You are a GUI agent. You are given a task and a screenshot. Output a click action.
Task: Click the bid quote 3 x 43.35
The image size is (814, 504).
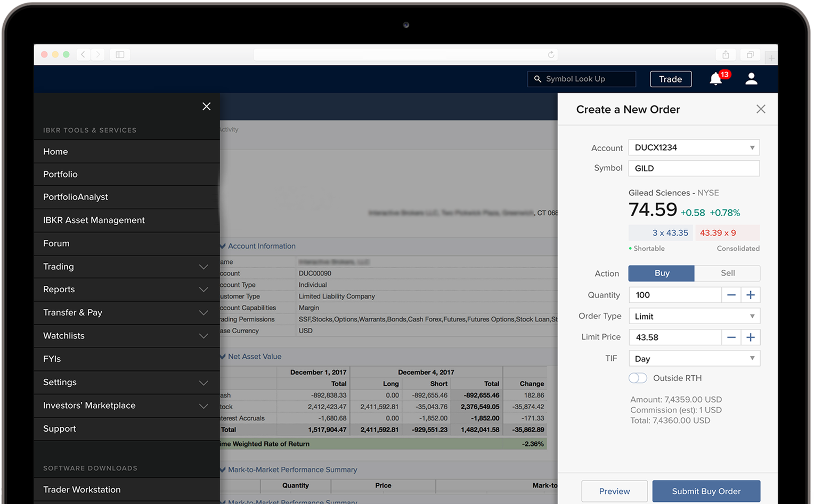661,233
